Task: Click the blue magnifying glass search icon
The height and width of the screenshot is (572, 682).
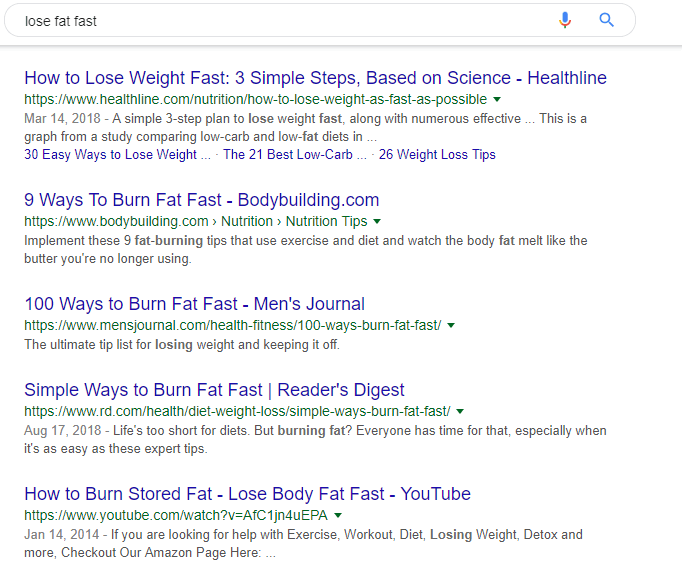Action: coord(606,20)
